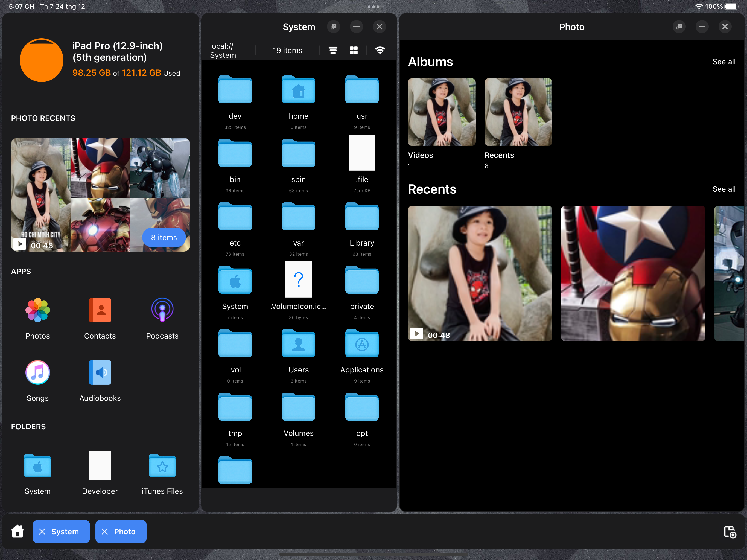This screenshot has height=560, width=747.
Task: Open the Photos app icon
Action: click(37, 310)
